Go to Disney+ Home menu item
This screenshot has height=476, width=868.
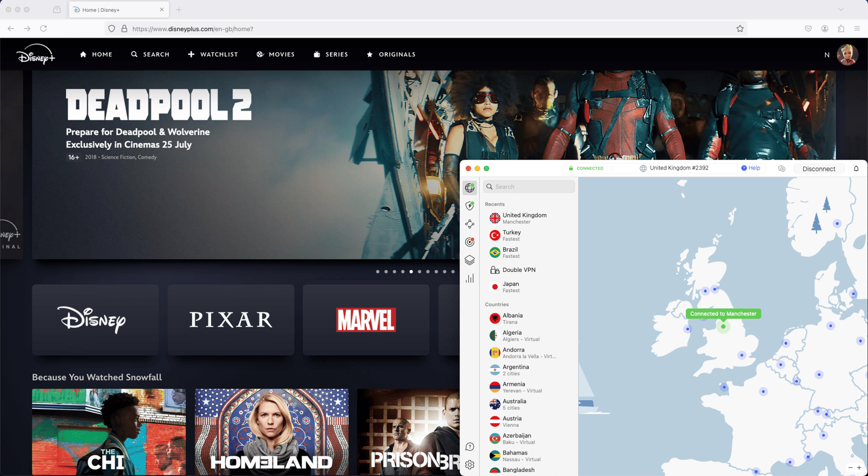pos(96,54)
